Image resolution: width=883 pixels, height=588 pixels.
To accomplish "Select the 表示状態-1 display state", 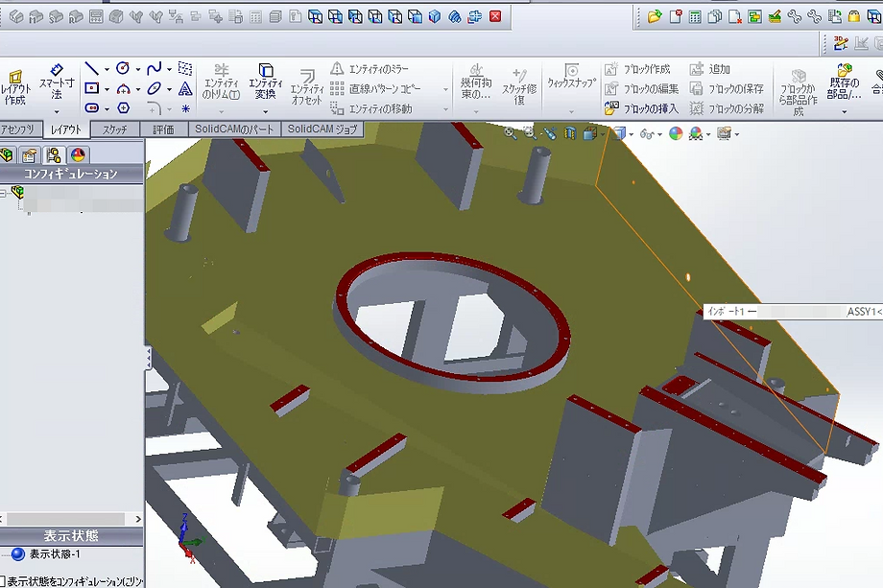I will click(46, 554).
